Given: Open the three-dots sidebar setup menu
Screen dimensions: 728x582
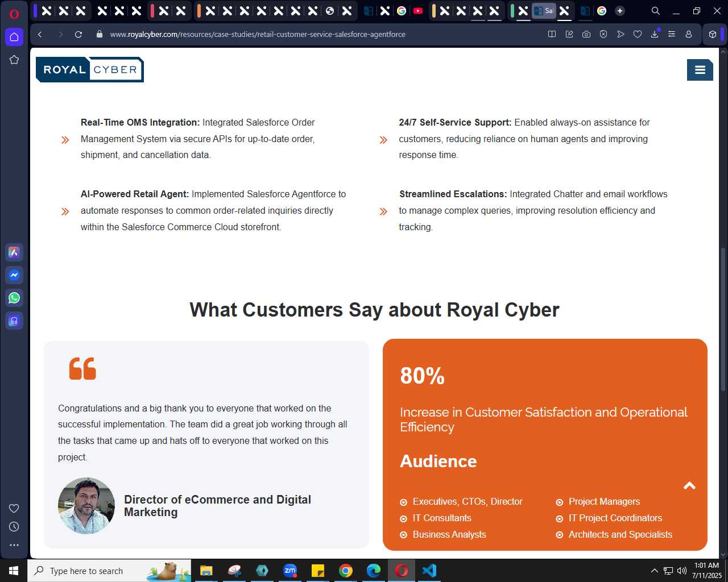Looking at the screenshot, I should pyautogui.click(x=14, y=544).
